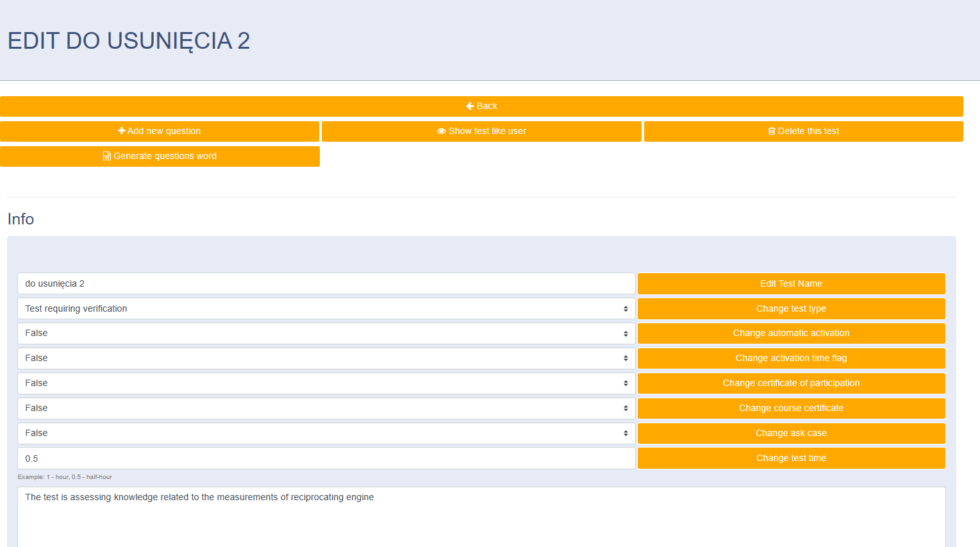Click the Back arrow icon
The image size is (980, 547).
[470, 106]
